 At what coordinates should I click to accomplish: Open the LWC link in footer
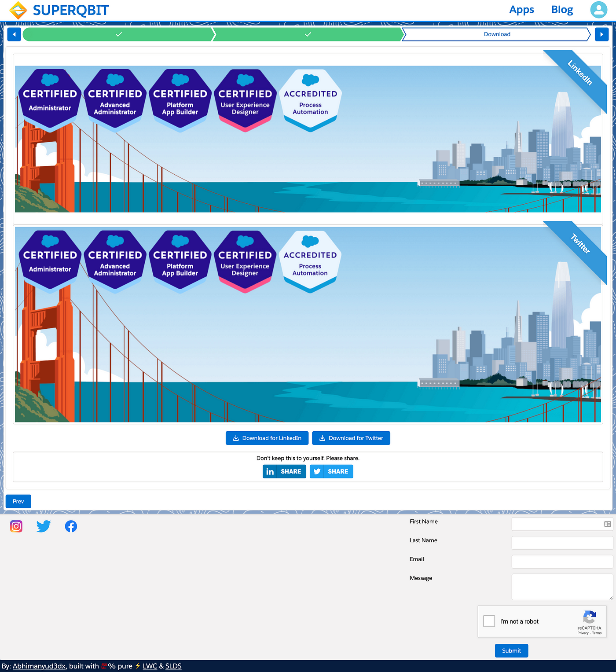[150, 666]
